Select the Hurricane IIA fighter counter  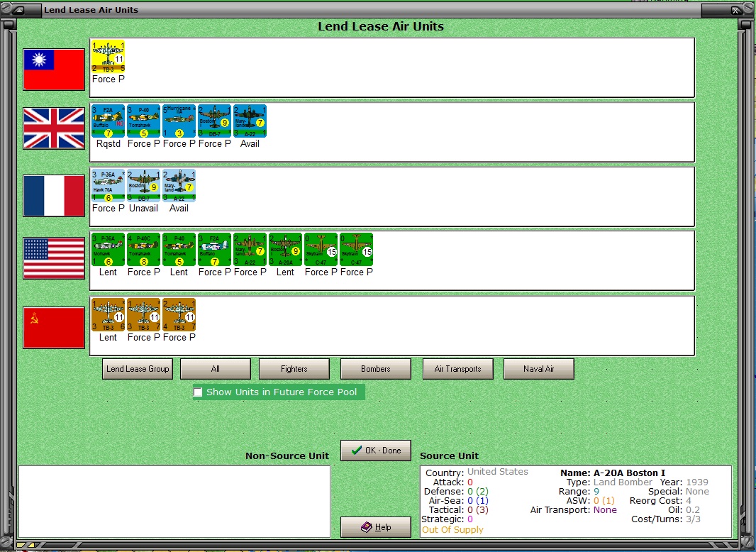(x=179, y=121)
